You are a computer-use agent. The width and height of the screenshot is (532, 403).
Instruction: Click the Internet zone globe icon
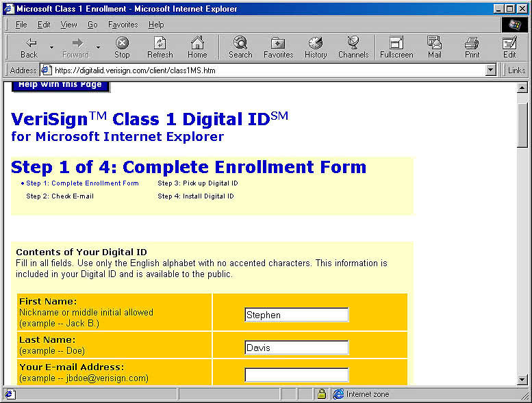[338, 394]
